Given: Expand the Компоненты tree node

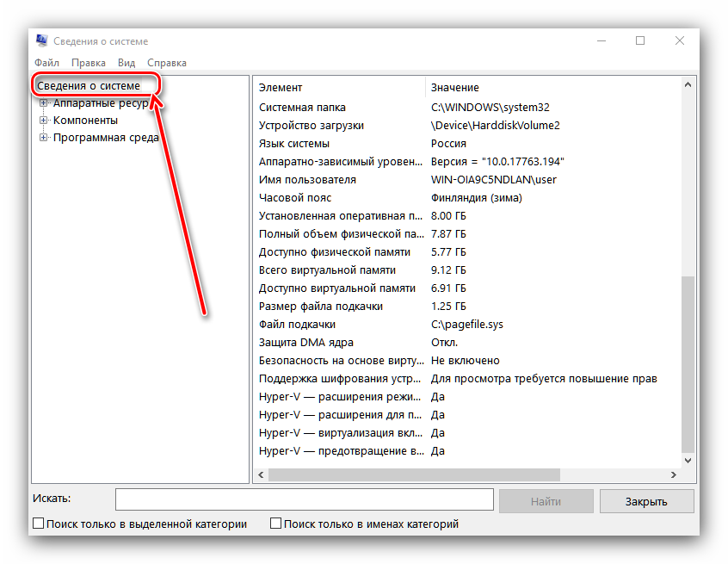Looking at the screenshot, I should pyautogui.click(x=44, y=121).
